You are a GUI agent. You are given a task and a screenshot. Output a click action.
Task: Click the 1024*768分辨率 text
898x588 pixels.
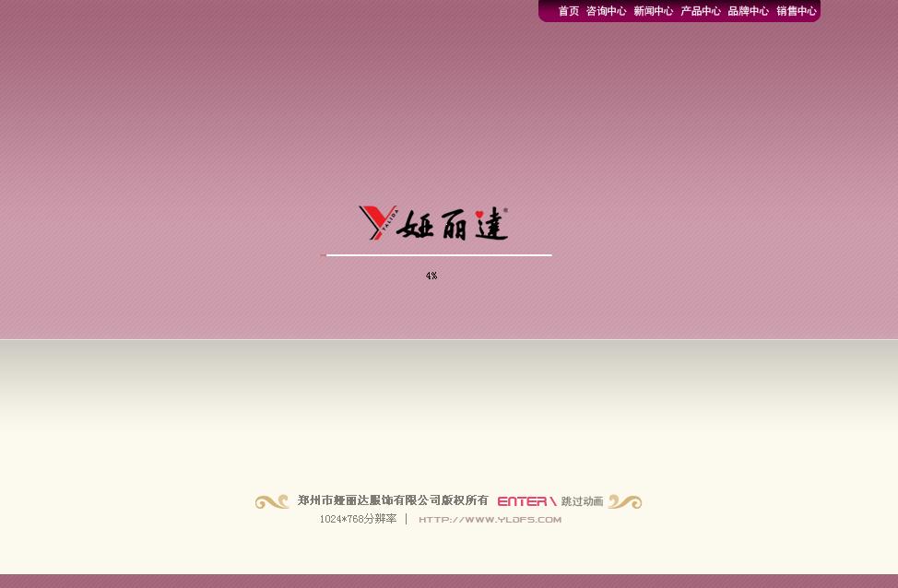coord(358,519)
